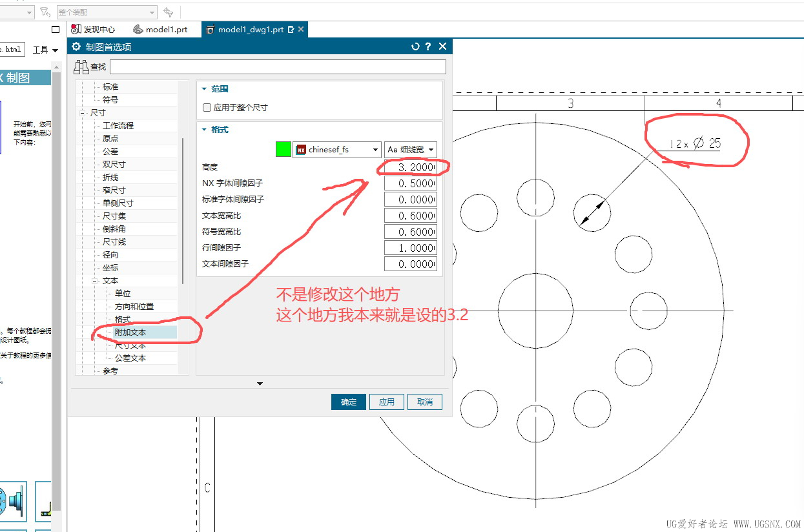Select 单位 under 文本
804x532 pixels.
click(x=123, y=294)
